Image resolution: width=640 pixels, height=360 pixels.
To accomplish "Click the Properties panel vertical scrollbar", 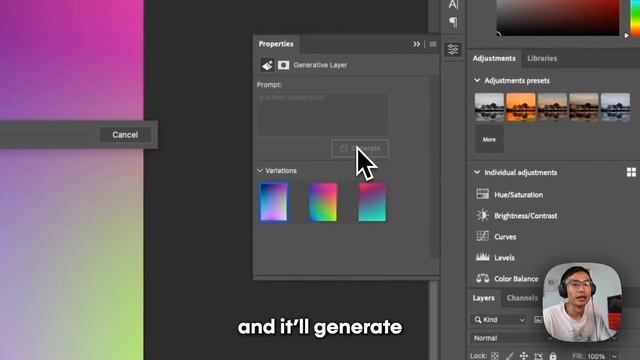I will tap(434, 167).
